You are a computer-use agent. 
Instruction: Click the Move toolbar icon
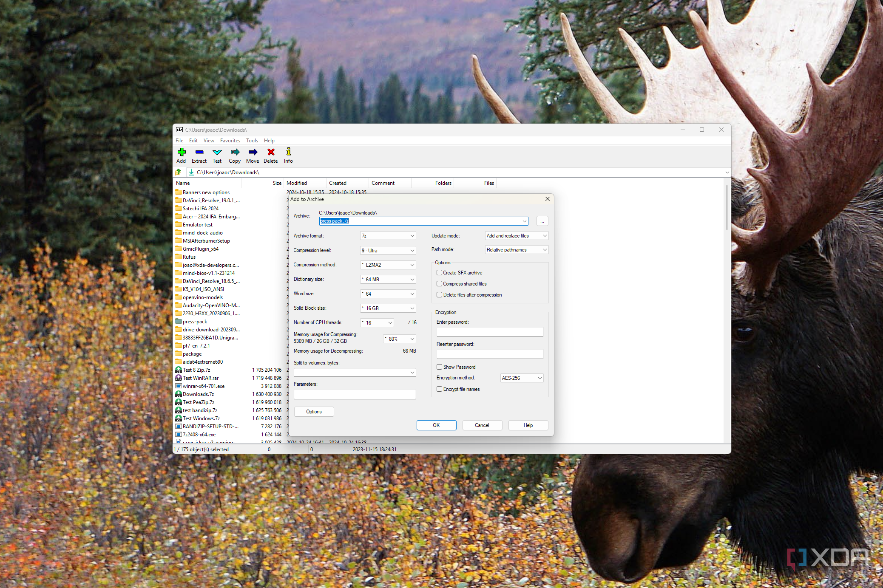[x=253, y=153]
